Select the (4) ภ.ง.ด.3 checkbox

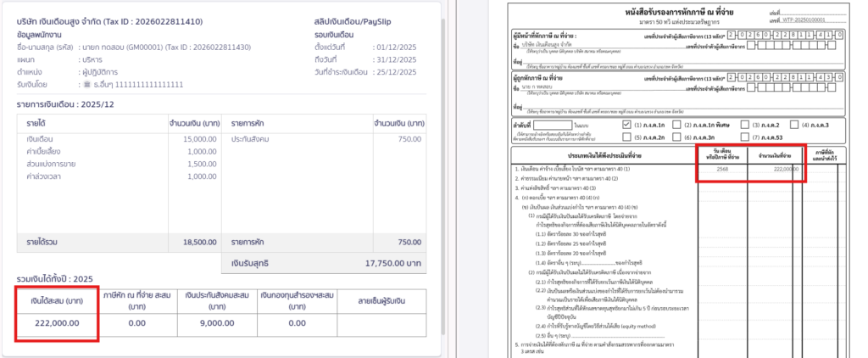(x=796, y=124)
